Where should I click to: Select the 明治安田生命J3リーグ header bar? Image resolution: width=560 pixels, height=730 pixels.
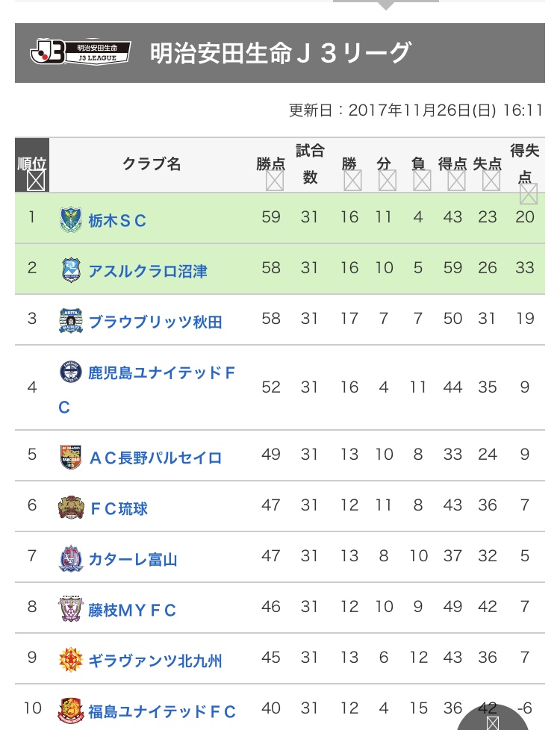pos(280,53)
